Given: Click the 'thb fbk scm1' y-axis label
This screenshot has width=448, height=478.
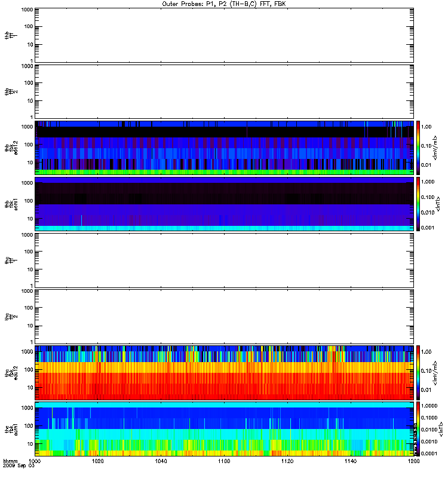Looking at the screenshot, I should (11, 204).
